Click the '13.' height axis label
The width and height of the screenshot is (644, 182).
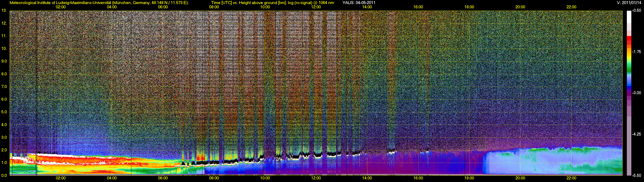pos(4,10)
